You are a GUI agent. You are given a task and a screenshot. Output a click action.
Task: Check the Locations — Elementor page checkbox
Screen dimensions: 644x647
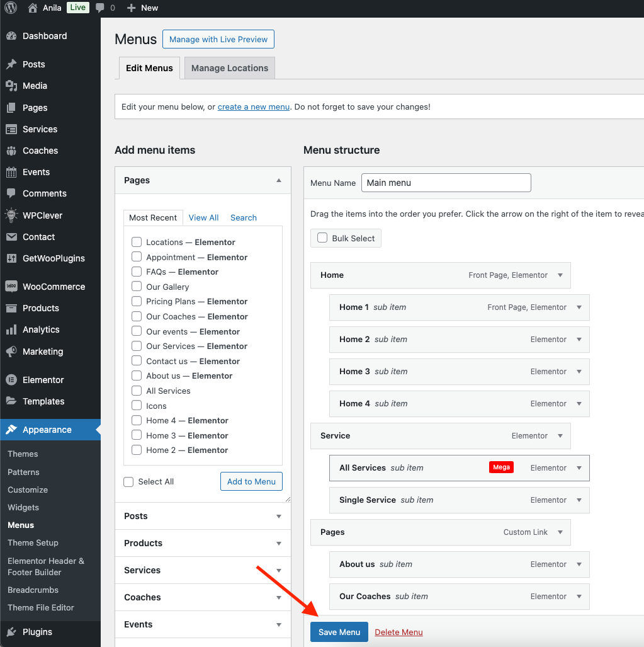click(136, 242)
